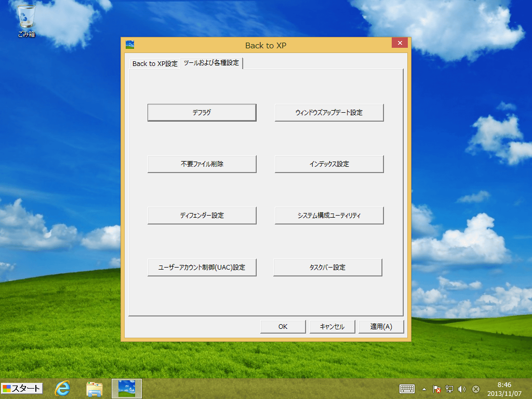Open the ごみ箱 recycle bin icon
The width and height of the screenshot is (532, 399).
coord(26,21)
